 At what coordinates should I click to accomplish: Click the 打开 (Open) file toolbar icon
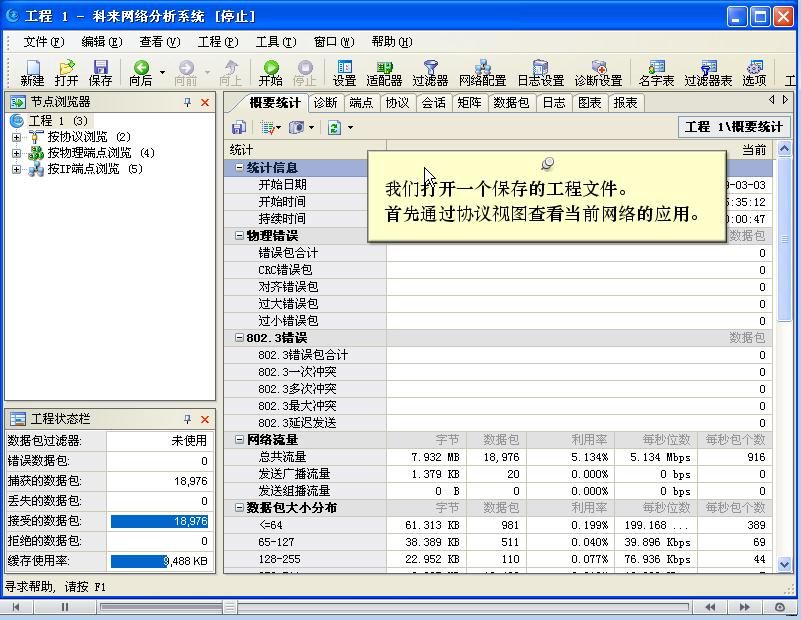[x=66, y=71]
